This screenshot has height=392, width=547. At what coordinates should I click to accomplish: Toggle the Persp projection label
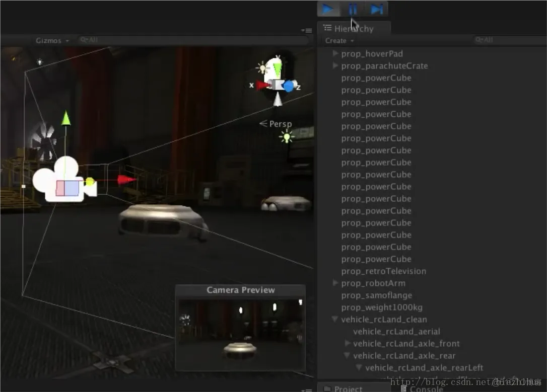pyautogui.click(x=276, y=124)
